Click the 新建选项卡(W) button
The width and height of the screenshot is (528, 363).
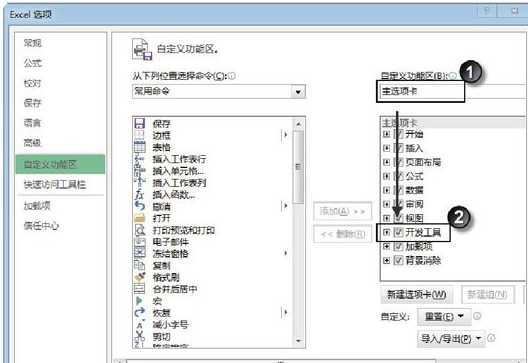point(417,295)
